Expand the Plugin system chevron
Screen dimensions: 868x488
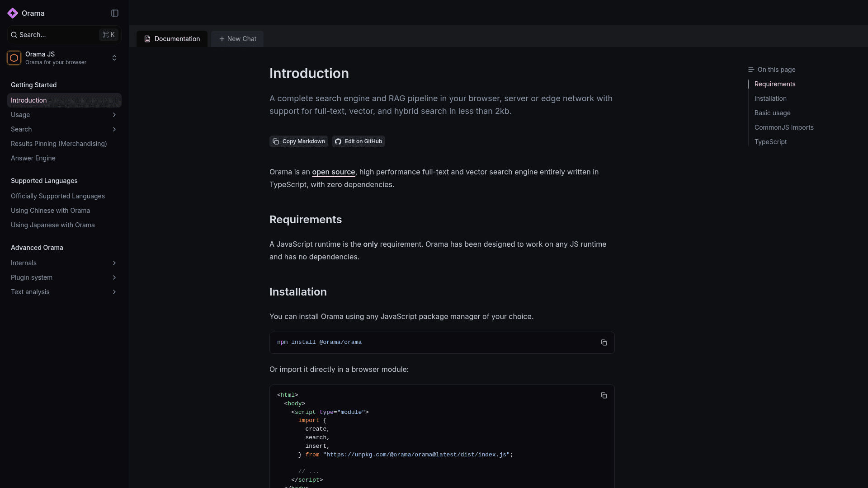114,277
